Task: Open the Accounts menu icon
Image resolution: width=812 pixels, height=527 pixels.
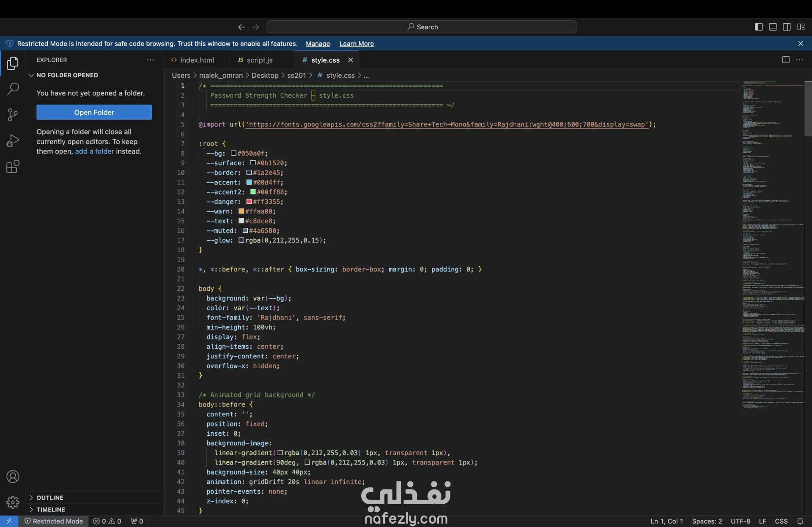Action: coord(13,477)
